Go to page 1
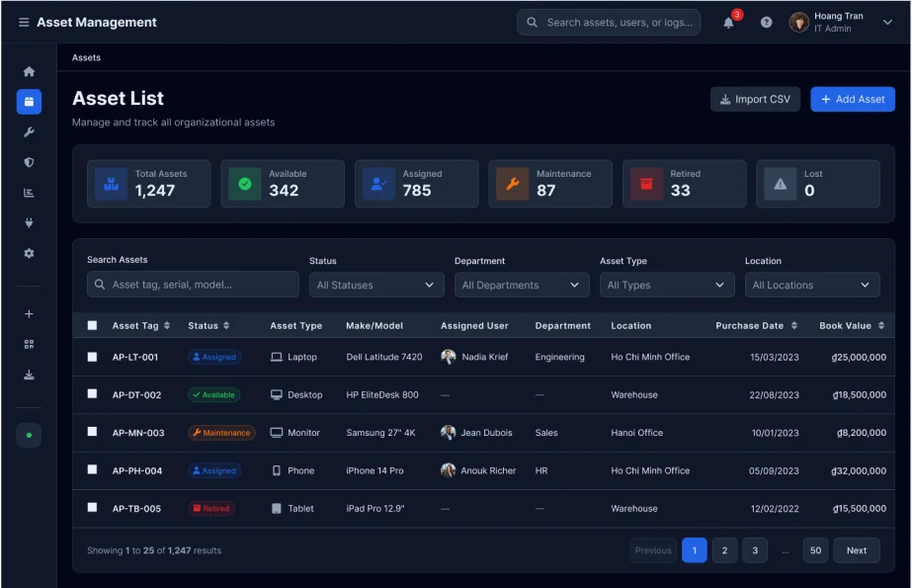This screenshot has width=912, height=588. (x=694, y=550)
